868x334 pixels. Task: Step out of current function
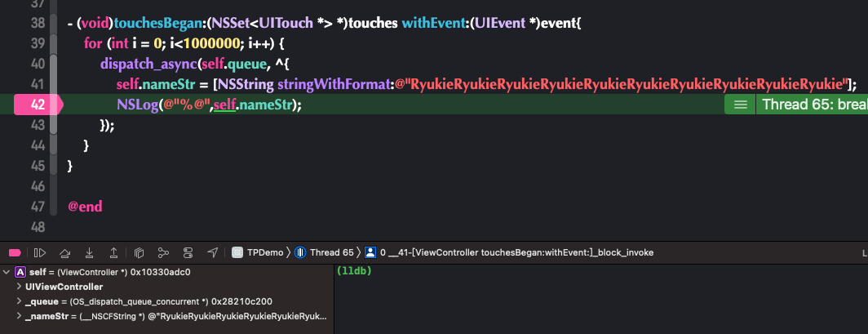[113, 253]
